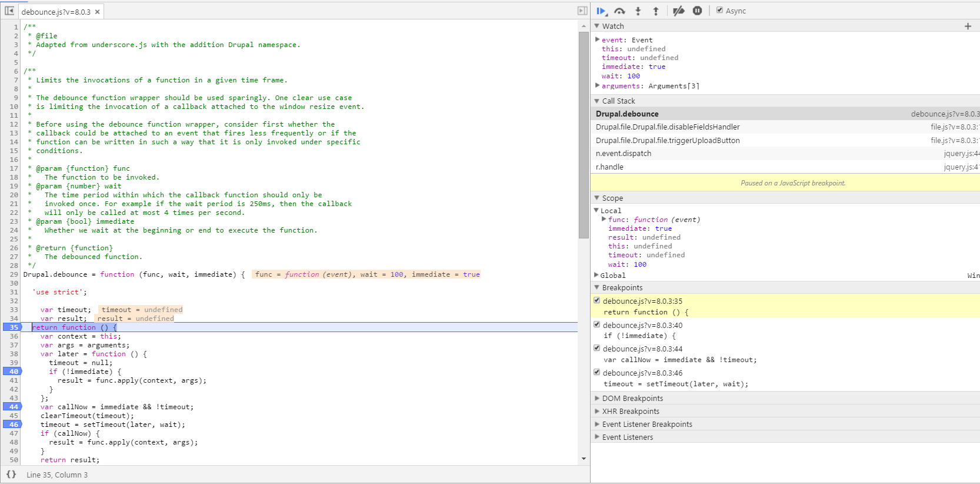This screenshot has height=484, width=980.
Task: Click the Step into function icon
Action: tap(638, 11)
